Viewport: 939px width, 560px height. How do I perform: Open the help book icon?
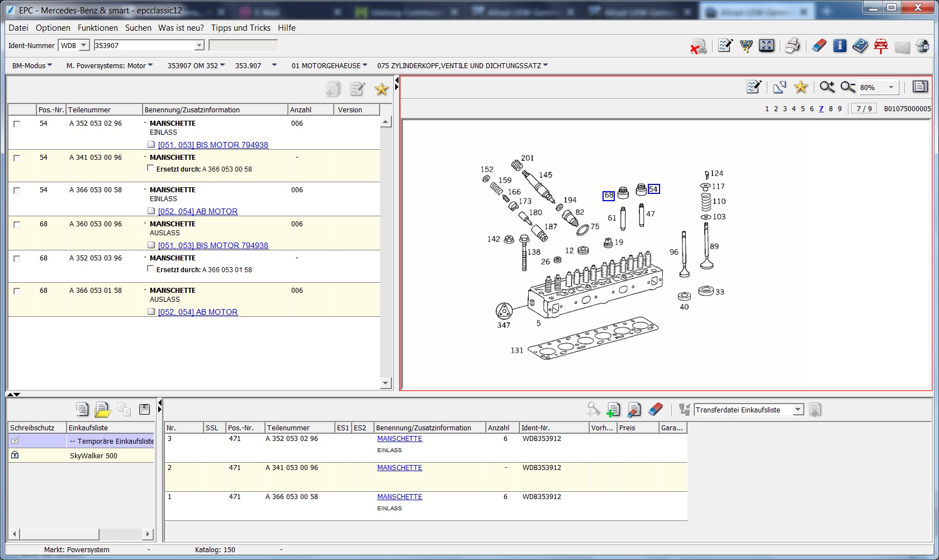(860, 46)
